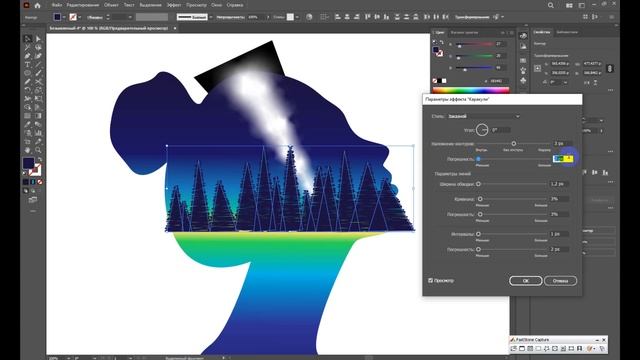Open the zoom level dropdown in status bar
640x360 pixels.
click(68, 358)
